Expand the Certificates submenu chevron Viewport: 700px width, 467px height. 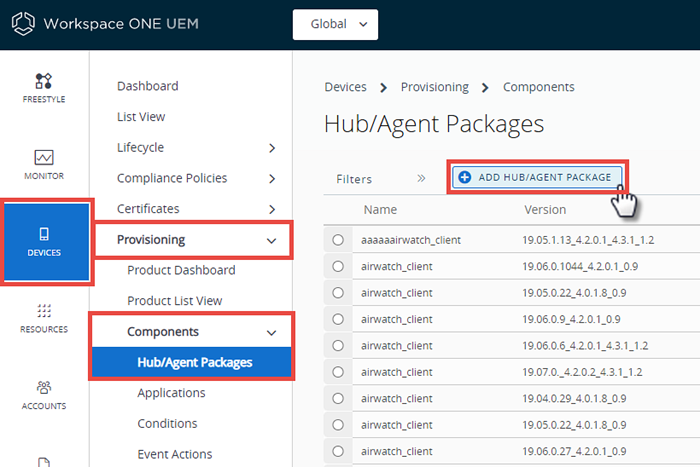(272, 209)
